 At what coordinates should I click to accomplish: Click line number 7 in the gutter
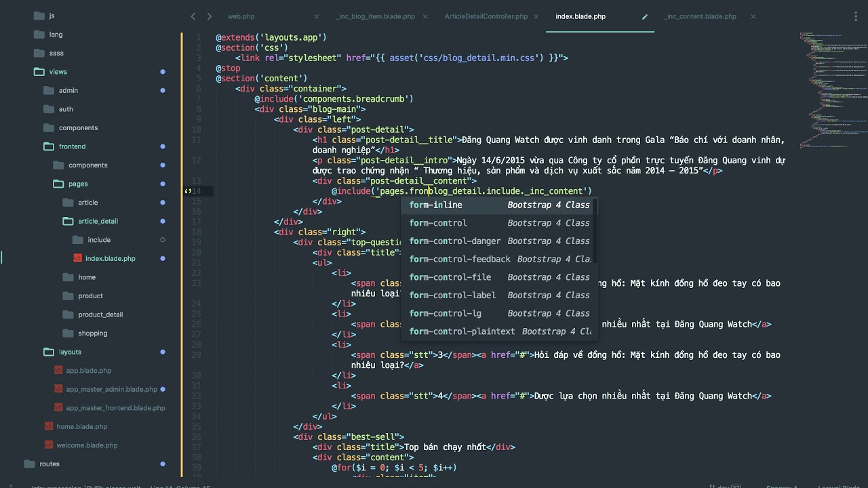pos(197,99)
